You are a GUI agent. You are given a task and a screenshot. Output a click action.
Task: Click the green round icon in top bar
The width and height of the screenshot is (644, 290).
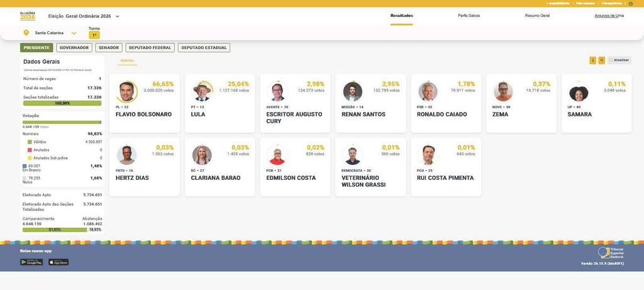(x=631, y=3)
